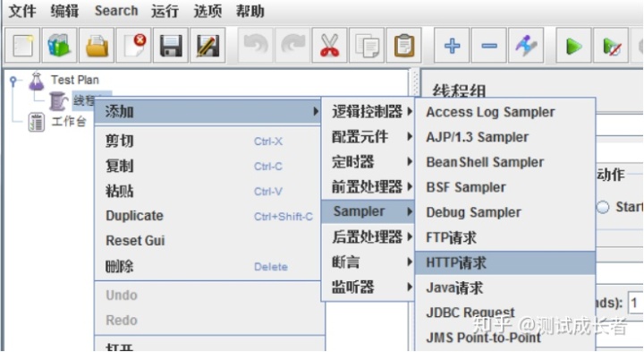The height and width of the screenshot is (352, 644).
Task: Open the 编辑 menu
Action: pos(64,11)
